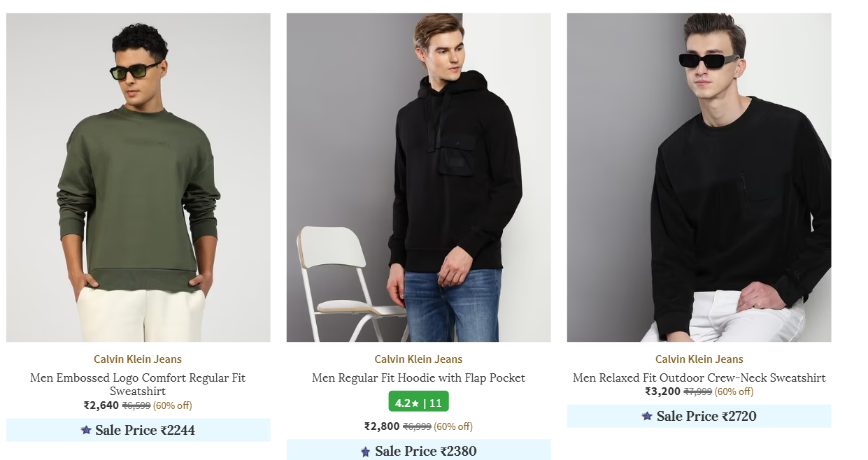
Task: Click the star icon beside Sale Price ₹2720
Action: pyautogui.click(x=647, y=416)
